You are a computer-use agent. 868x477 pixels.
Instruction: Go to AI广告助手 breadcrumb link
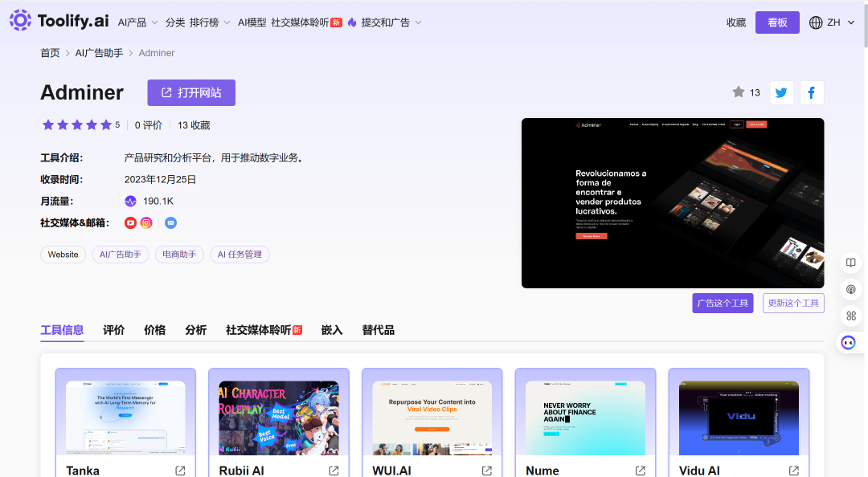(99, 53)
